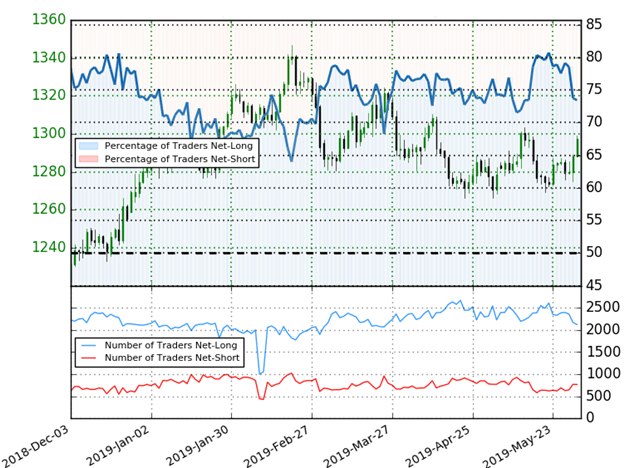The image size is (624, 468).
Task: Click the 85 percent axis label
Action: coord(594,25)
